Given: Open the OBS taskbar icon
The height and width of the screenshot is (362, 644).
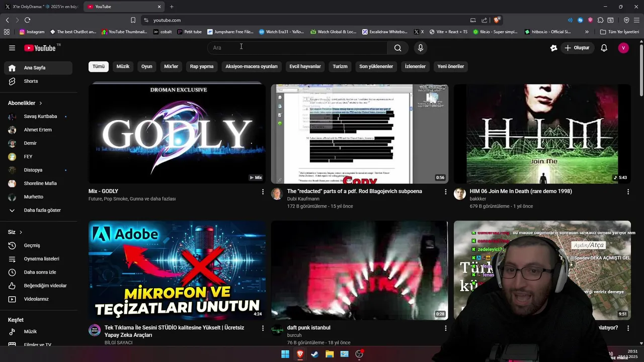Looking at the screenshot, I should click(x=359, y=354).
